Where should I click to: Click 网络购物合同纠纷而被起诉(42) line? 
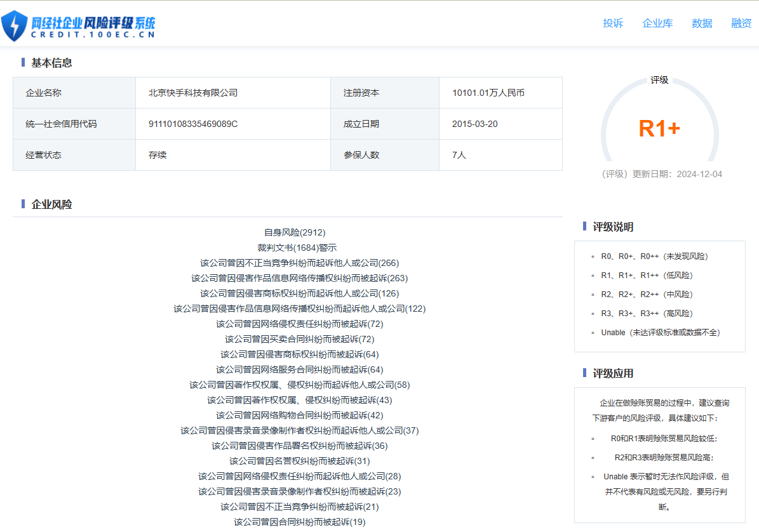[x=300, y=415]
